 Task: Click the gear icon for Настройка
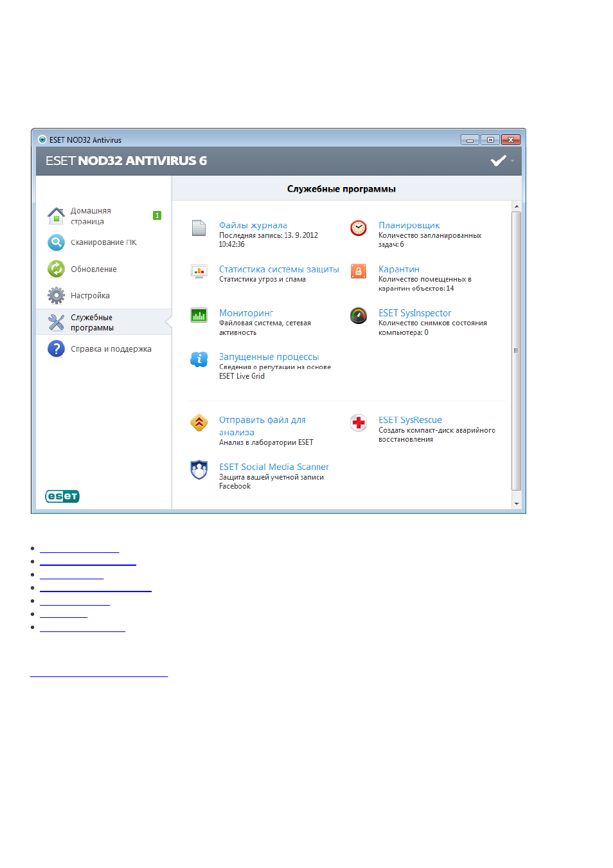pos(56,295)
